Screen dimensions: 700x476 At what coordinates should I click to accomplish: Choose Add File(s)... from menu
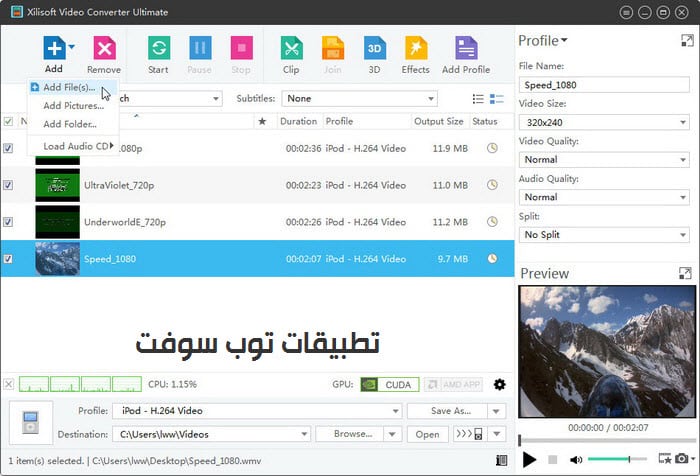click(x=73, y=88)
